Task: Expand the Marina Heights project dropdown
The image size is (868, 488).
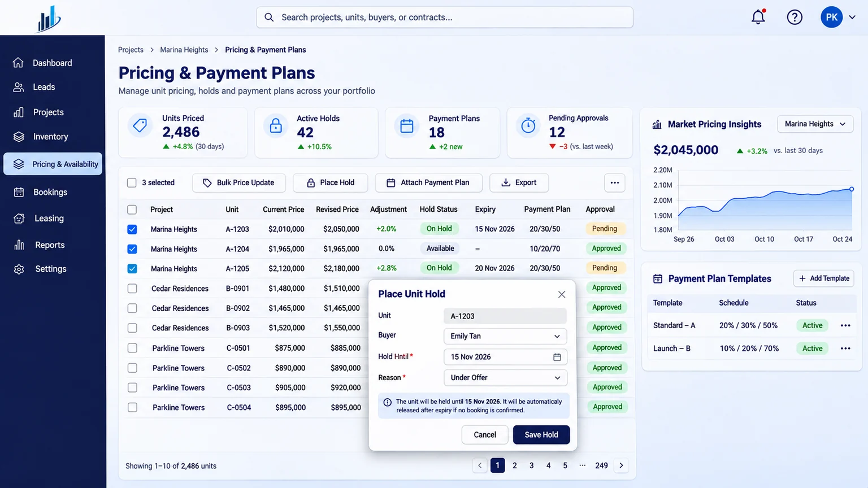Action: 815,124
